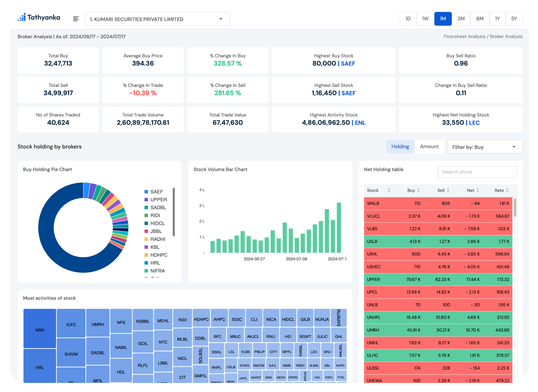The image size is (538, 392).
Task: Click the broker dropdown arrow caret
Action: [221, 19]
